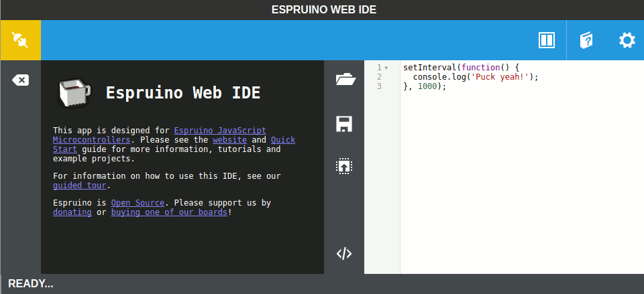
Task: Clear the terminal with backspace icon
Action: pos(20,80)
